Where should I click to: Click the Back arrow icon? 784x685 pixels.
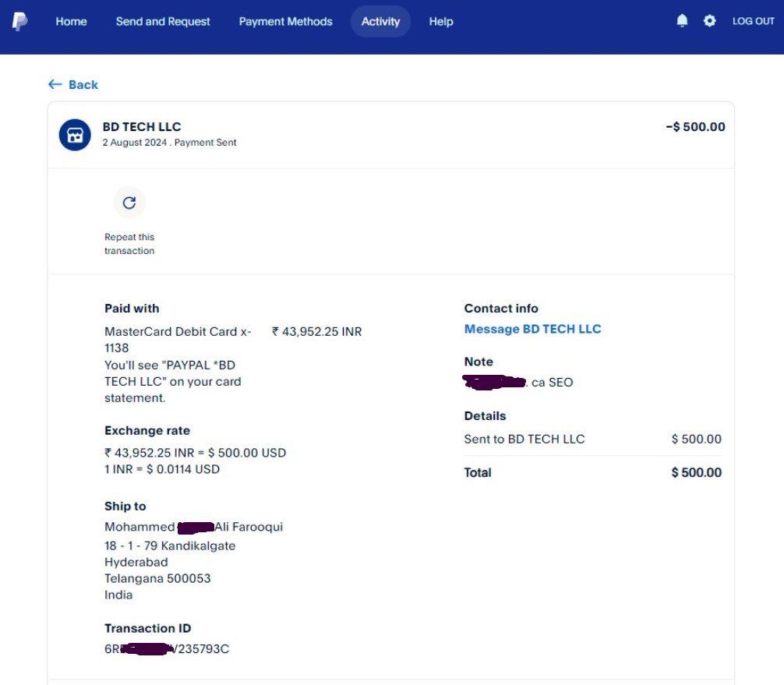tap(55, 84)
